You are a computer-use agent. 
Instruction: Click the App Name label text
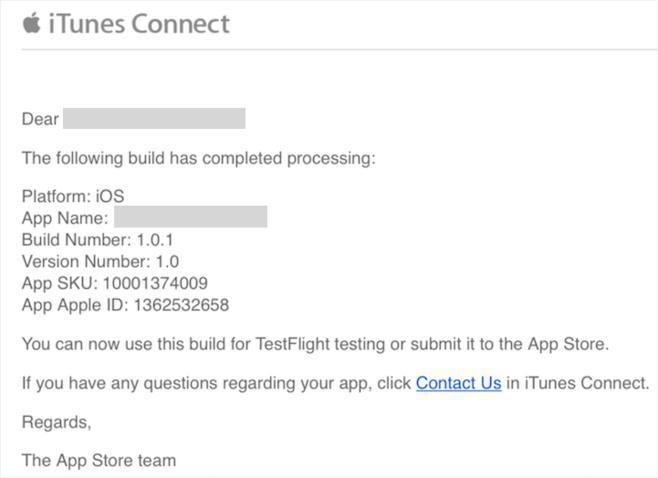(65, 218)
